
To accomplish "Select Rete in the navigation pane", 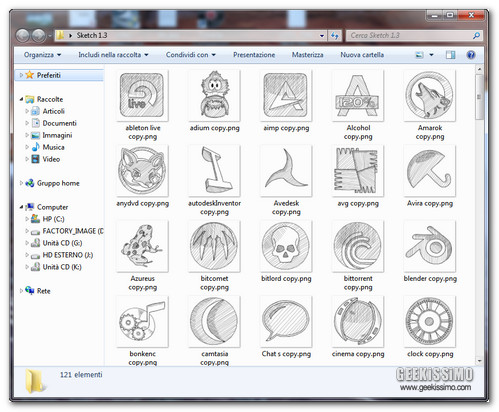I will pos(43,291).
